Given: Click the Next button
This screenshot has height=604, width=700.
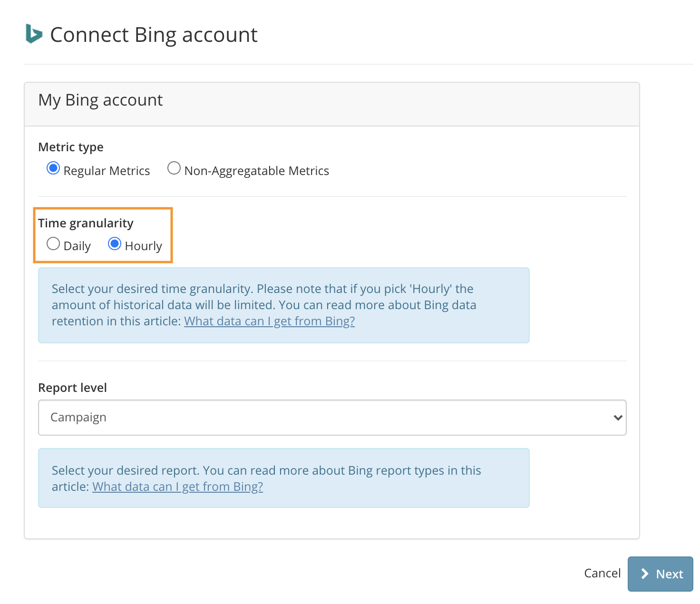Looking at the screenshot, I should click(x=661, y=574).
